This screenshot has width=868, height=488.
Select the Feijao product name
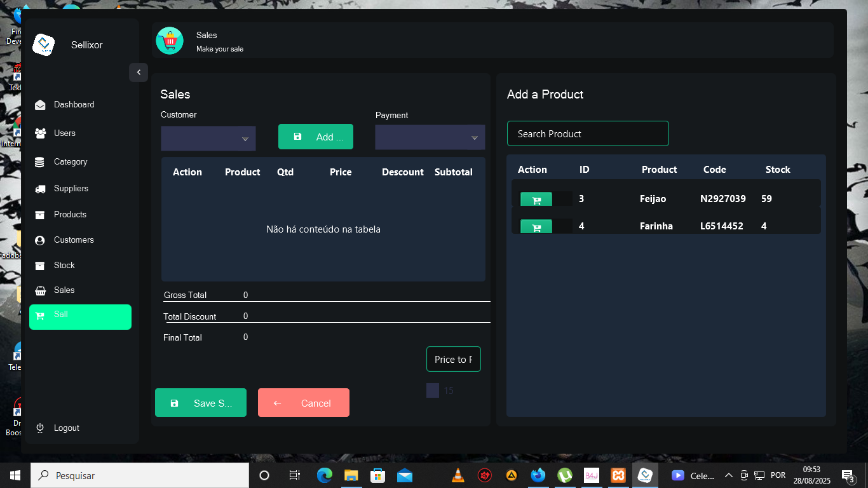(x=653, y=199)
